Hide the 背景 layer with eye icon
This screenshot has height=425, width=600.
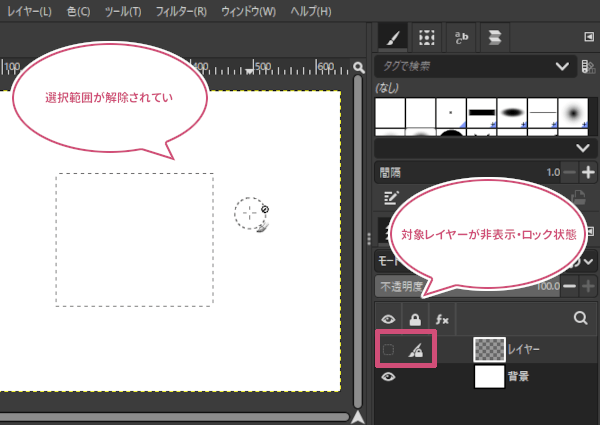coord(388,377)
